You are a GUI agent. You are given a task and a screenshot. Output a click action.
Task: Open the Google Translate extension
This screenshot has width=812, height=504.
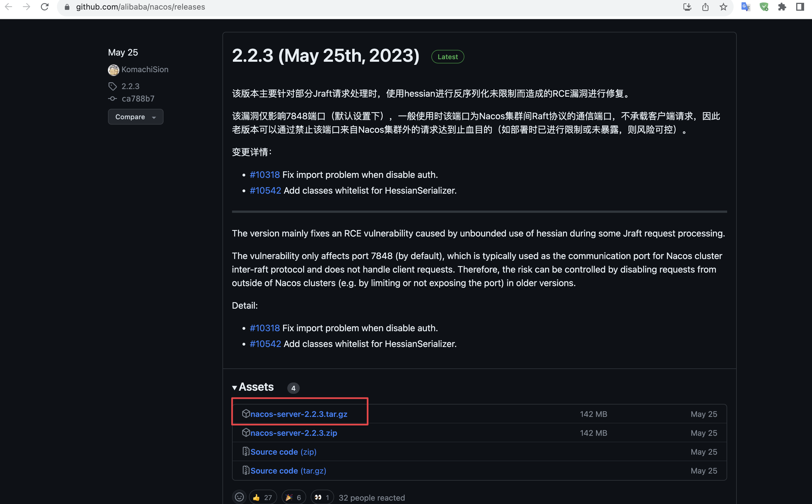click(x=746, y=7)
